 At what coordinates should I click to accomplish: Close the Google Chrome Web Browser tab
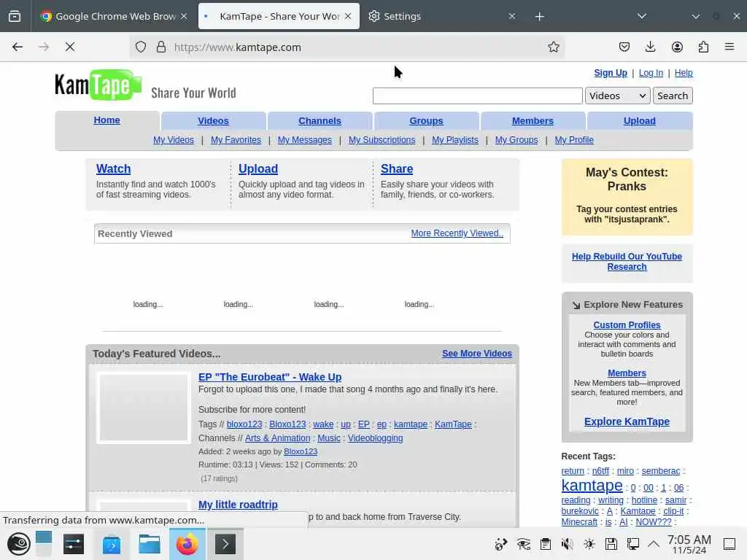point(184,16)
